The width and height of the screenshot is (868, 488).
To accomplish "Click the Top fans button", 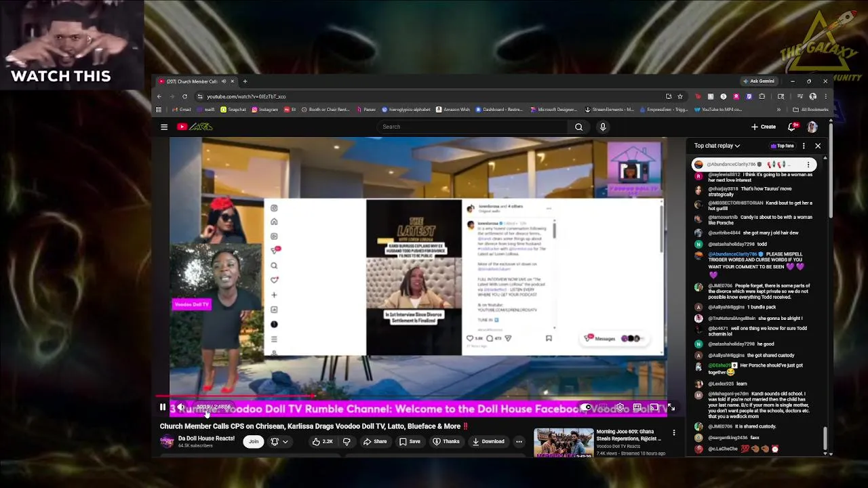I will tap(782, 146).
